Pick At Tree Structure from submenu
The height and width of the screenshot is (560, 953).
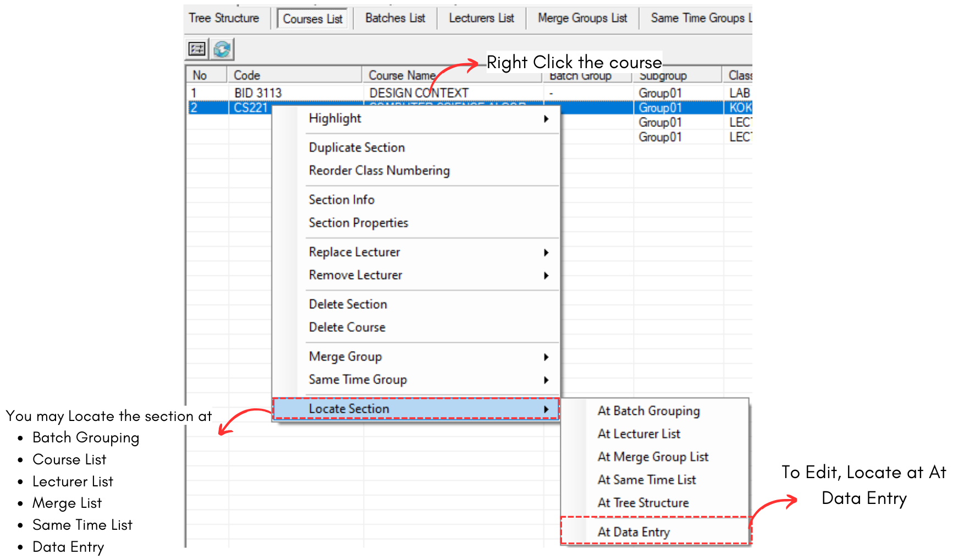pyautogui.click(x=643, y=503)
